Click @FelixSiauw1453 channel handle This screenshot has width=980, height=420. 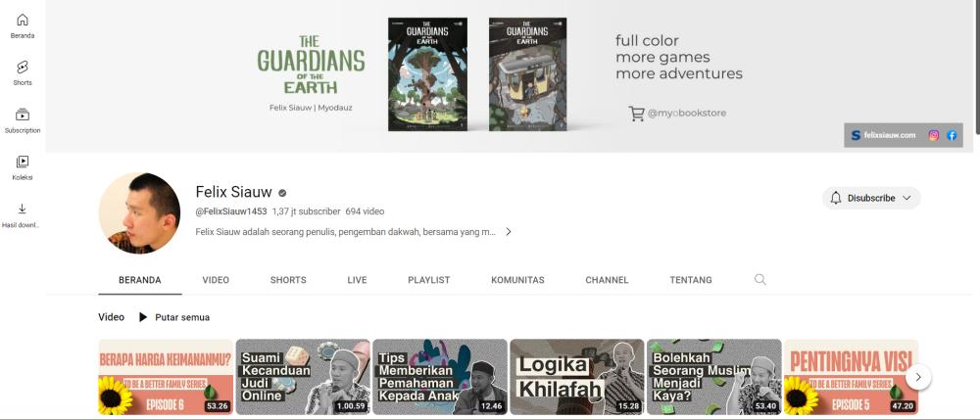click(x=230, y=211)
